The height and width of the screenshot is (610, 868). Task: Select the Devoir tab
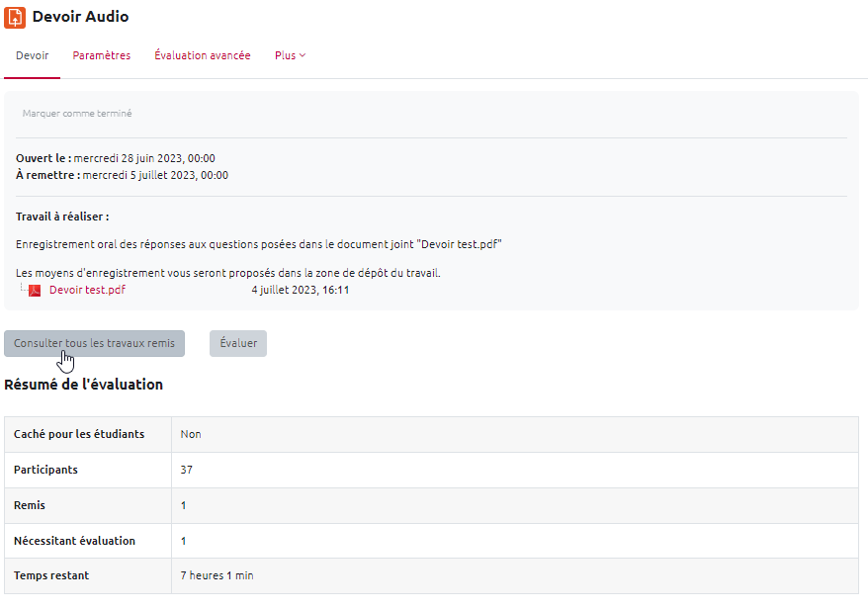(x=32, y=56)
